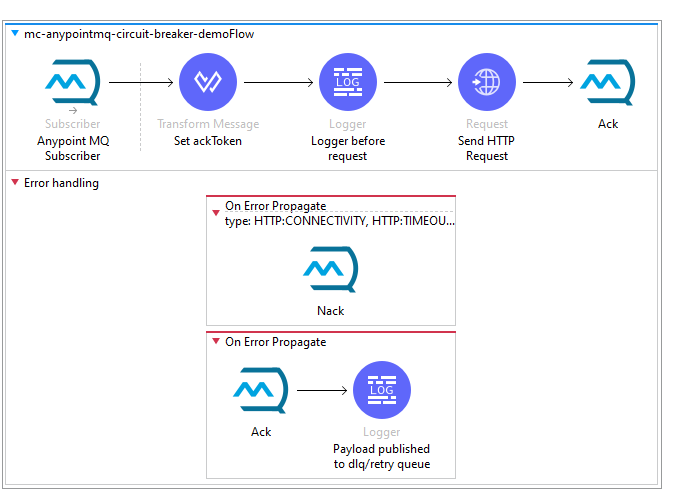Select the Ack icon in main flow
Viewport: 673px width, 504px height.
608,82
